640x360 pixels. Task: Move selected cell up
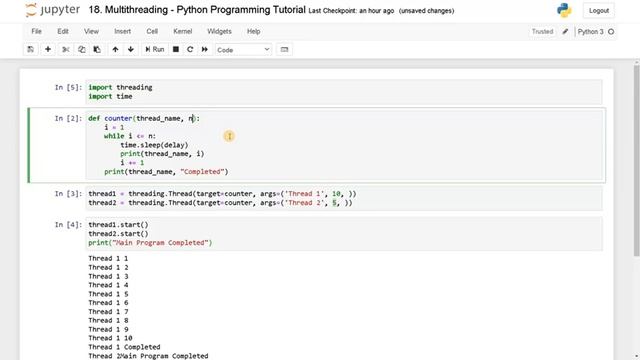[116, 49]
